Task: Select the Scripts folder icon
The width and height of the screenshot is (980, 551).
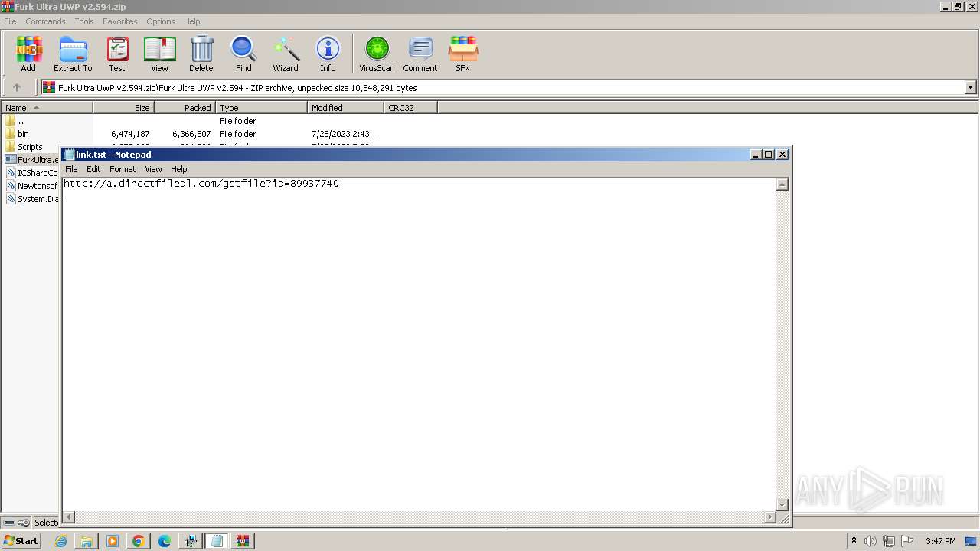Action: point(10,147)
